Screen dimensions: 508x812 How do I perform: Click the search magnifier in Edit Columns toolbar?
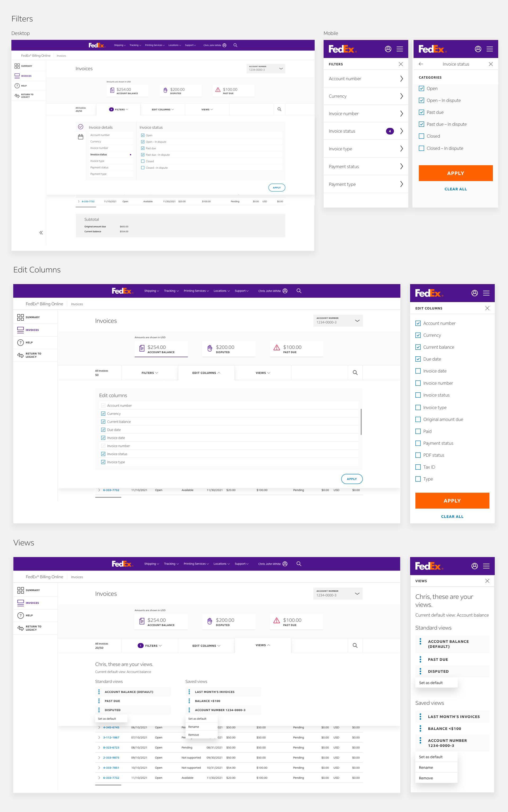click(355, 373)
